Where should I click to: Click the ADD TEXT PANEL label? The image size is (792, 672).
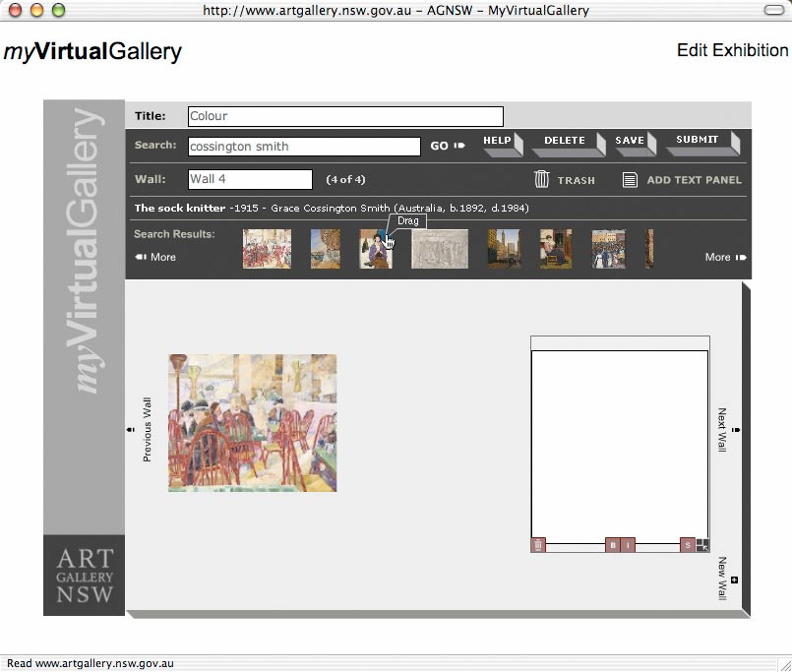pyautogui.click(x=694, y=180)
